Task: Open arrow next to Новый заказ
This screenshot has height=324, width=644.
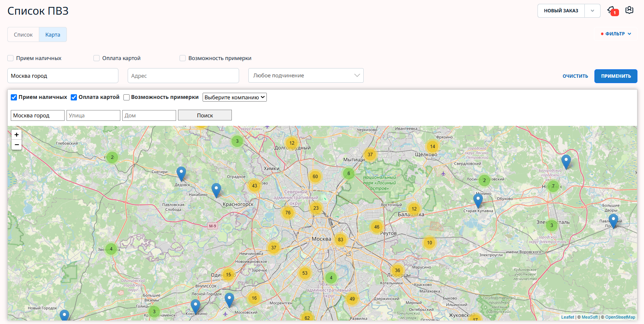Action: 592,11
